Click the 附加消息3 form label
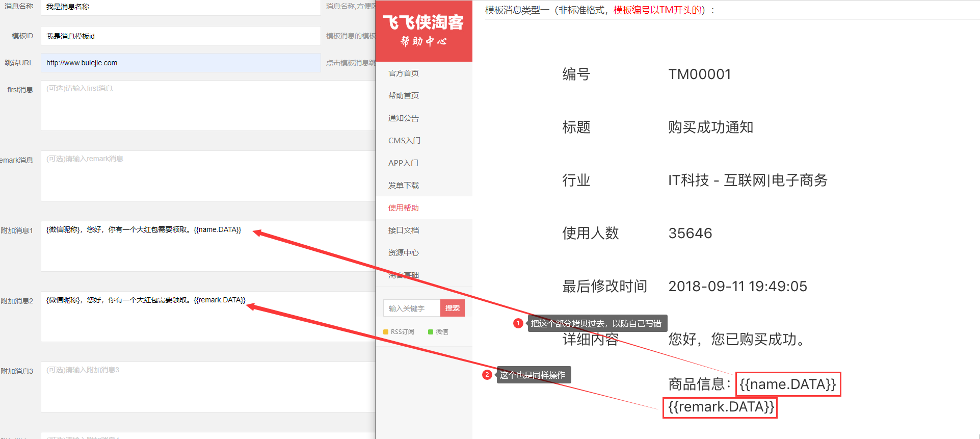Image resolution: width=980 pixels, height=439 pixels. tap(17, 371)
